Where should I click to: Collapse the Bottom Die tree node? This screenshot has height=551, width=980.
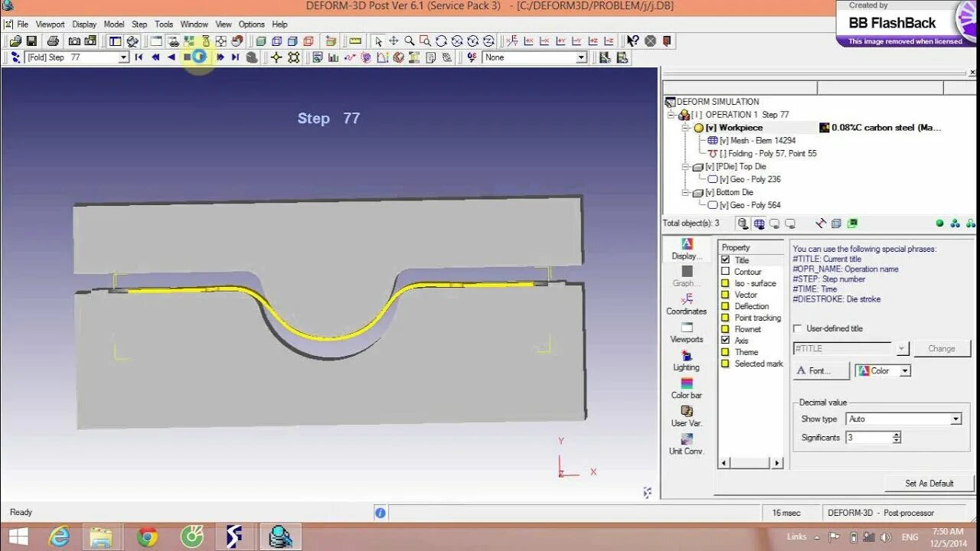pos(687,193)
